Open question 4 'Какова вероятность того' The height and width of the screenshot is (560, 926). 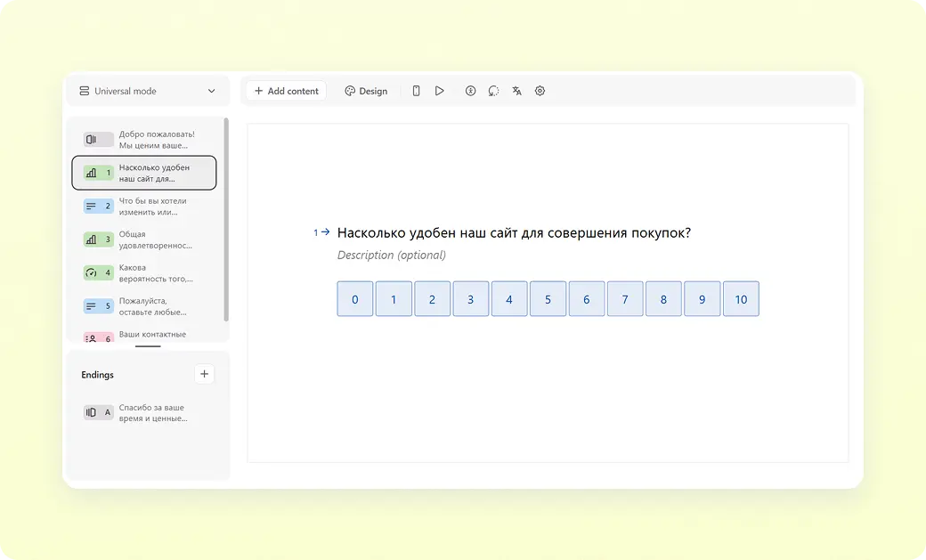pos(144,273)
